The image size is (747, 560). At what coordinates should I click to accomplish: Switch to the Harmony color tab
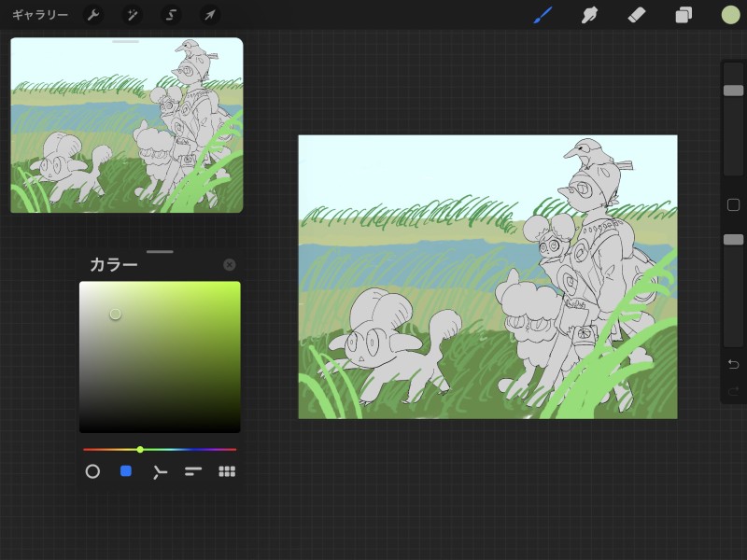(160, 471)
